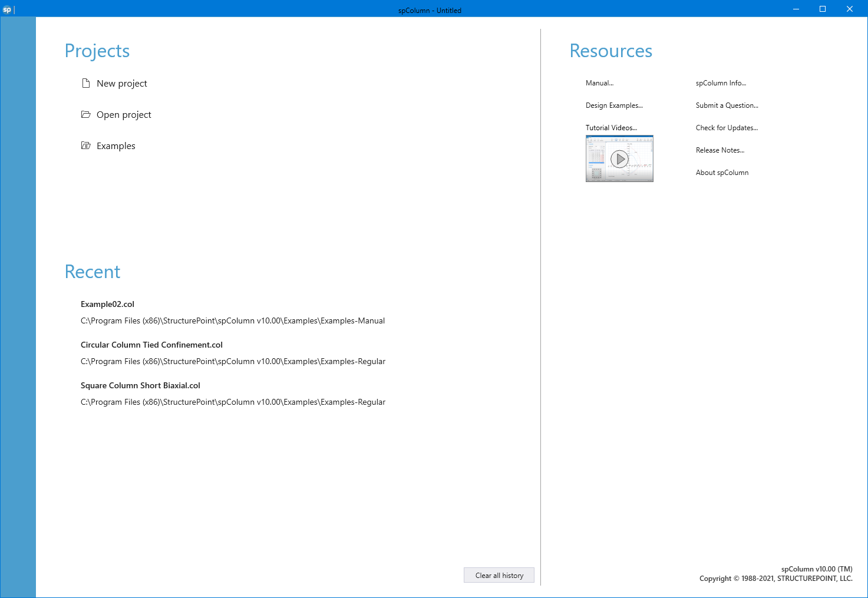Viewport: 868px width, 598px height.
Task: Start a New project
Action: [x=122, y=84]
